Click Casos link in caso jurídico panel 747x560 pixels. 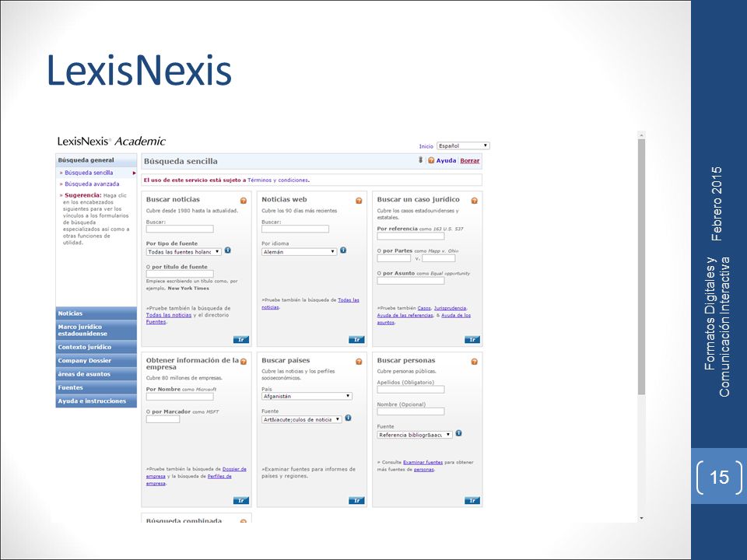tap(424, 308)
